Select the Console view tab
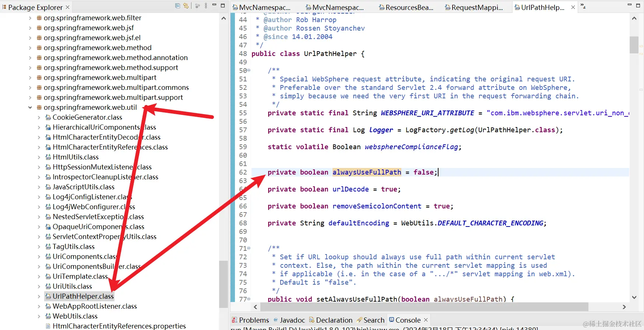 click(405, 320)
